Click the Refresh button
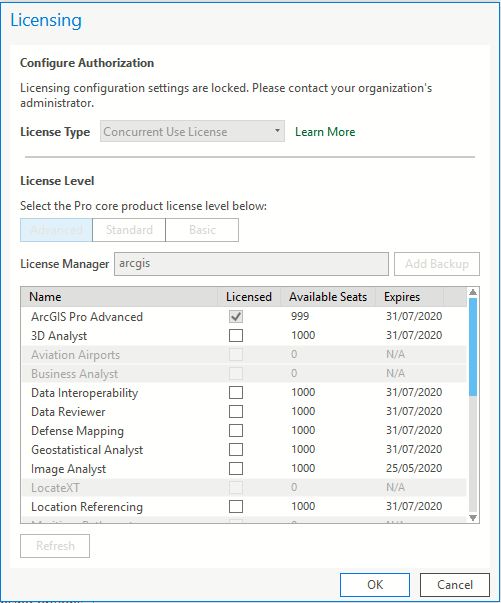Viewport: 501px width, 603px height. tap(55, 546)
